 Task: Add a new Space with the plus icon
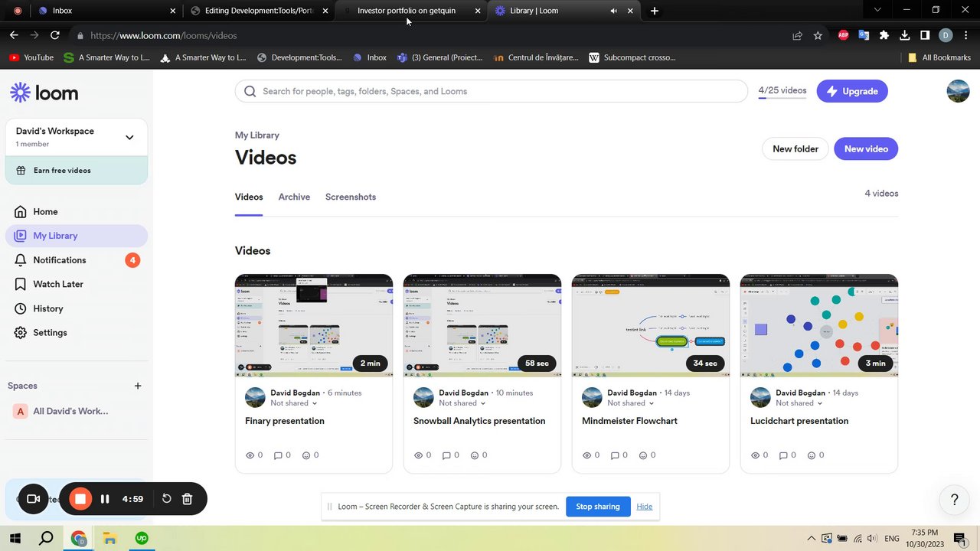pos(138,386)
